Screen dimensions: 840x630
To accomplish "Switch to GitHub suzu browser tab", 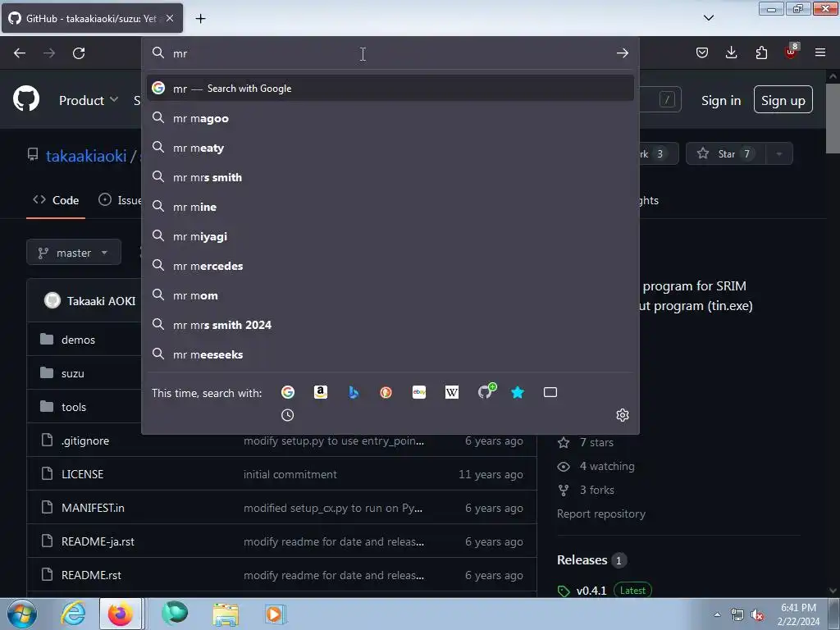I will click(92, 18).
